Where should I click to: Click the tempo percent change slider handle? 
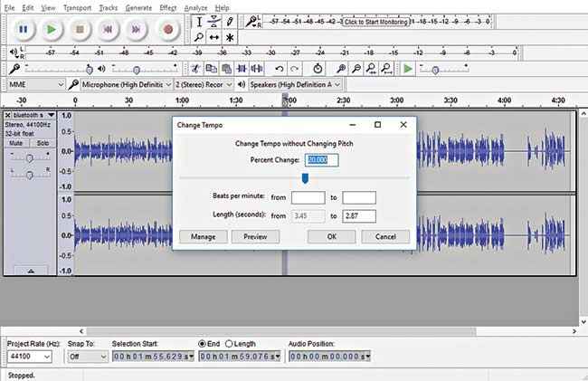(306, 178)
